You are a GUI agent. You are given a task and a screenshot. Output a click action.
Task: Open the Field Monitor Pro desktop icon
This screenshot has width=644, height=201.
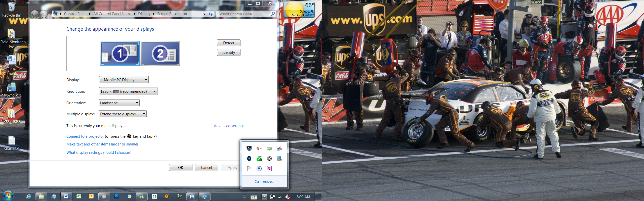coord(12,38)
